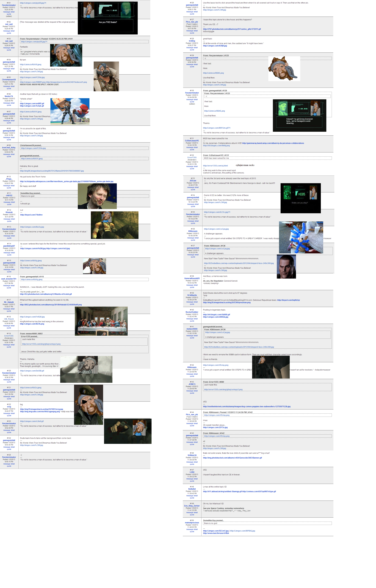The height and width of the screenshot is (588, 376).
Task: Open Fieryterminator's profile in post #101
Action: [x=9, y=5]
